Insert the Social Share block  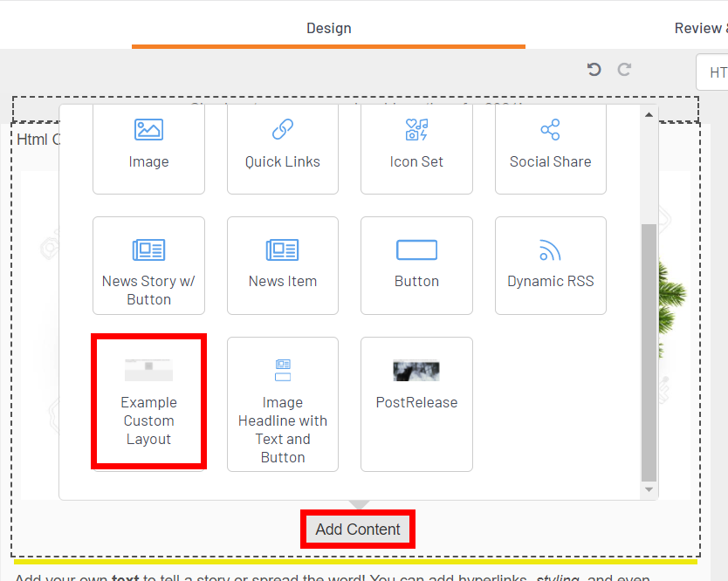click(x=550, y=147)
